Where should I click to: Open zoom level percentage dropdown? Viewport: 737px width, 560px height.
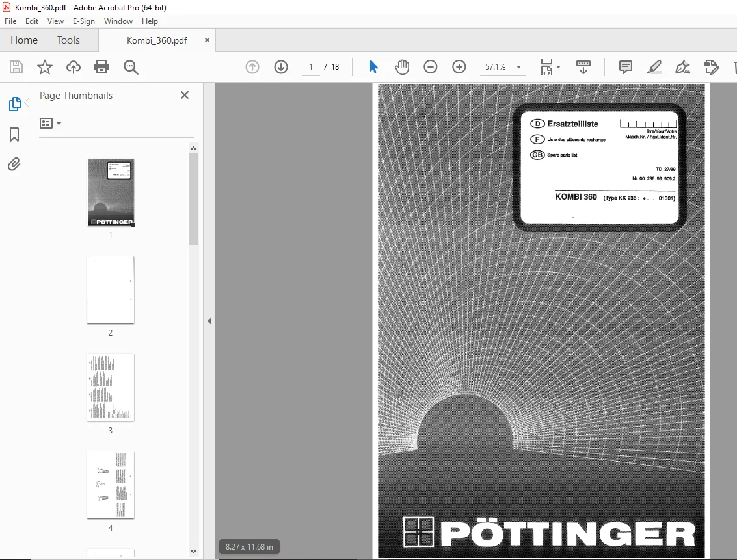tap(518, 67)
